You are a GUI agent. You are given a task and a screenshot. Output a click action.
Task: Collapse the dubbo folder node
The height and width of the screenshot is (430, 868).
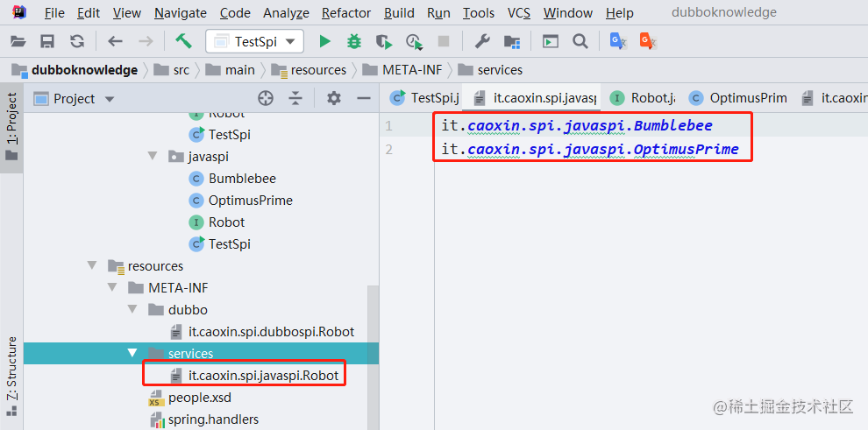[132, 309]
